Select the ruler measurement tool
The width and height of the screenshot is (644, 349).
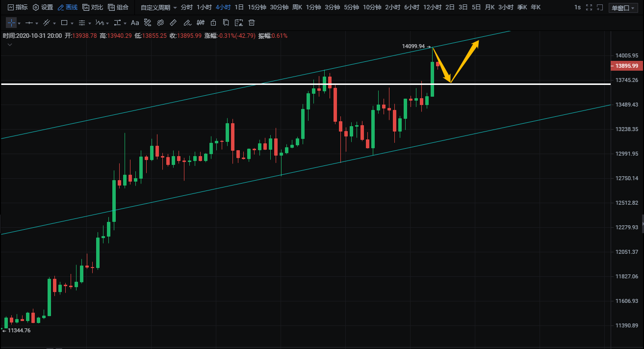pyautogui.click(x=173, y=23)
